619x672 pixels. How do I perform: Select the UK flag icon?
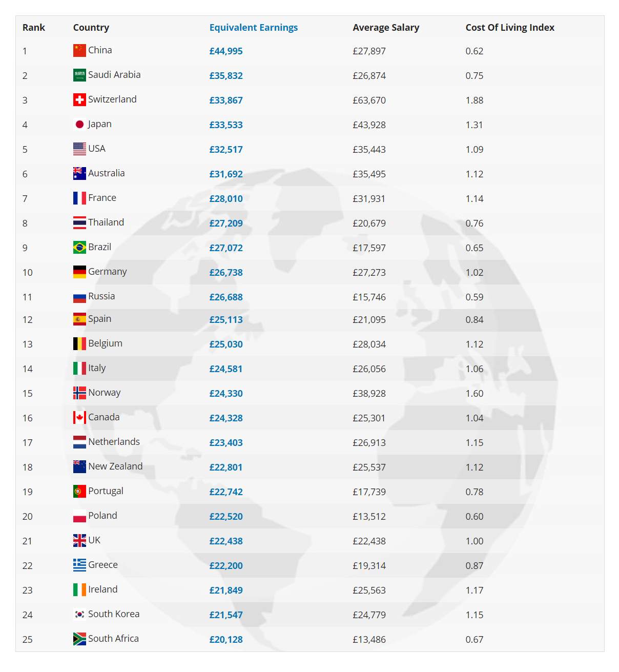[79, 540]
